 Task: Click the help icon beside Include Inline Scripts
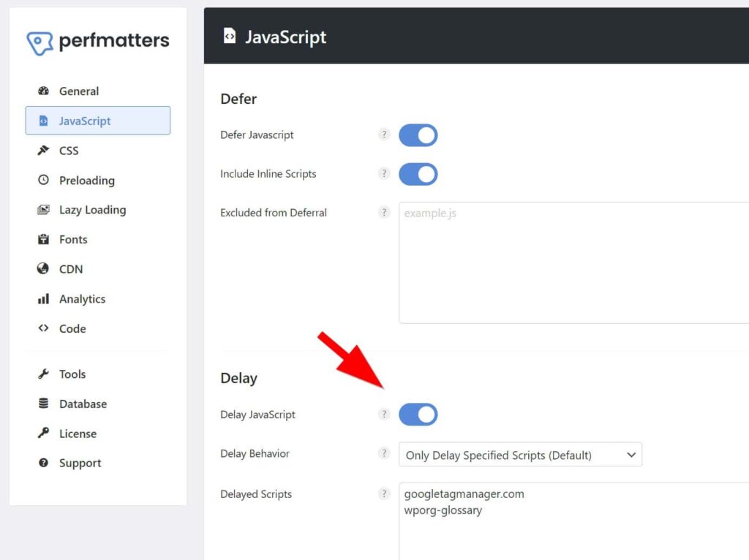(384, 174)
